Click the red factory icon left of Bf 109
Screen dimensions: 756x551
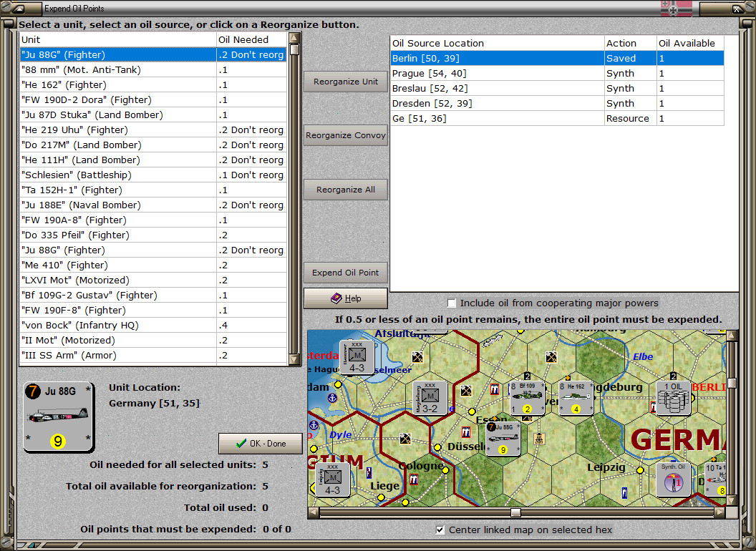click(495, 389)
